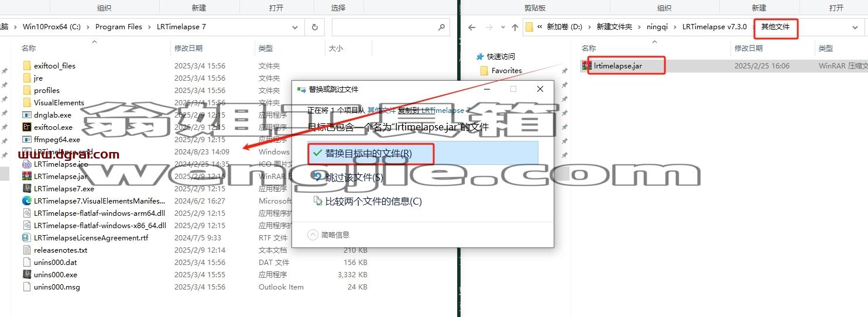Navigate to 新建文件夹 breadcrumb
This screenshot has width=868, height=317.
pos(614,27)
